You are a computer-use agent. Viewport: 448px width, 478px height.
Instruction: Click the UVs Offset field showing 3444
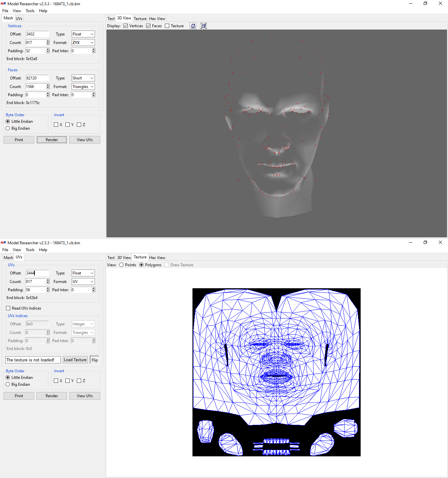pos(37,273)
